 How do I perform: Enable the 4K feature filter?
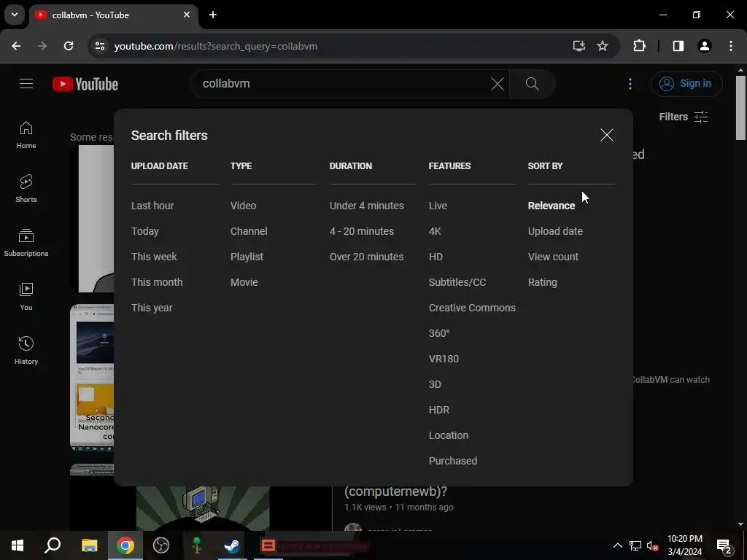435,231
